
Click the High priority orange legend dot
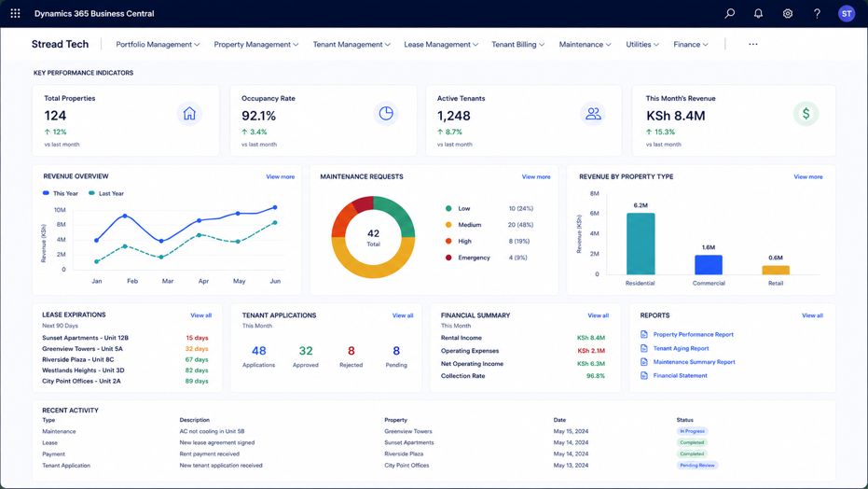pyautogui.click(x=448, y=241)
